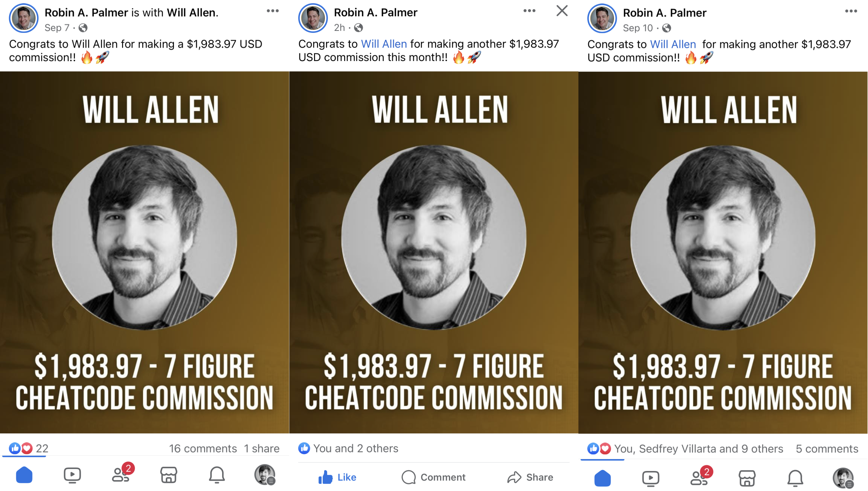Open Will Allen link in 2h post
This screenshot has width=868, height=491.
pyautogui.click(x=384, y=44)
